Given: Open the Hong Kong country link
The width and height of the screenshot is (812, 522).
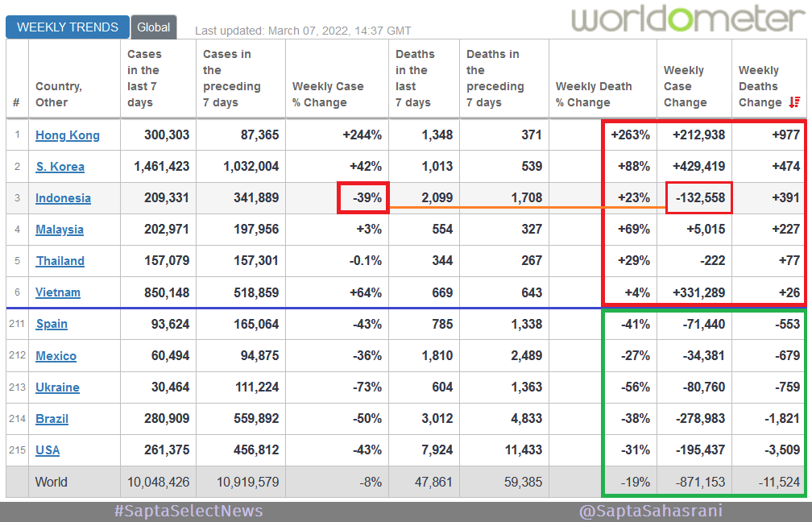Looking at the screenshot, I should click(67, 135).
